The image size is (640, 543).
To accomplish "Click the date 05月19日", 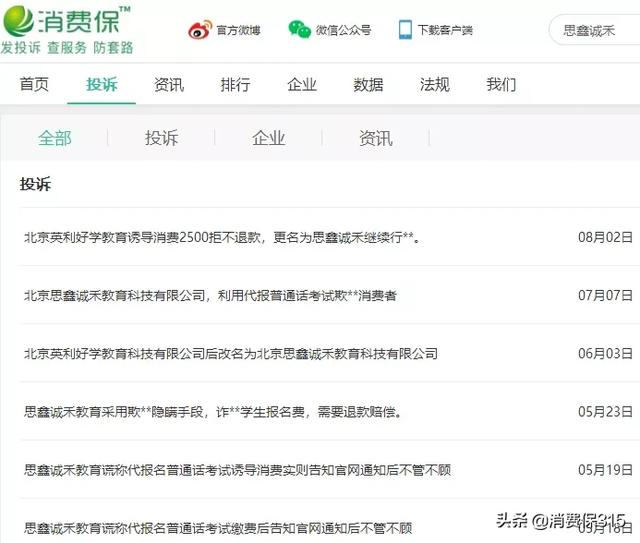I will [605, 470].
